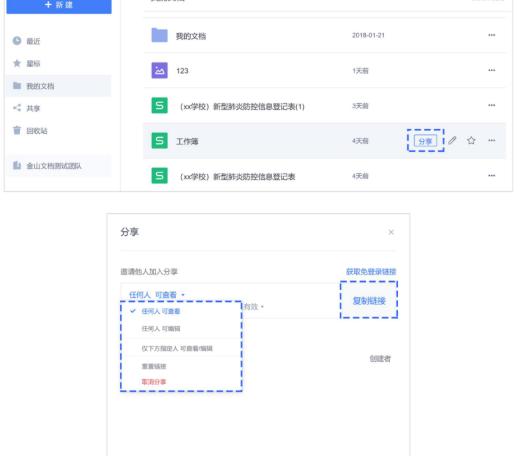
Task: Expand the validity period dropdown ending in 有效
Action: pyautogui.click(x=253, y=307)
